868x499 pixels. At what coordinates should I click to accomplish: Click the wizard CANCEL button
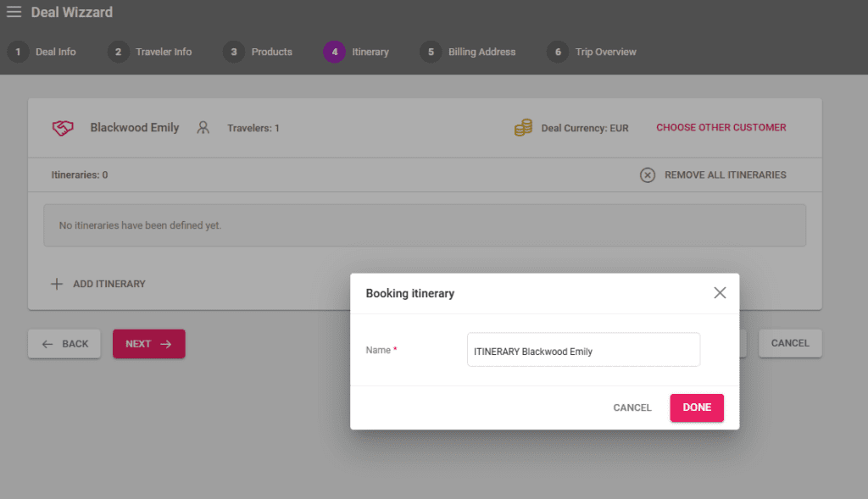point(789,343)
